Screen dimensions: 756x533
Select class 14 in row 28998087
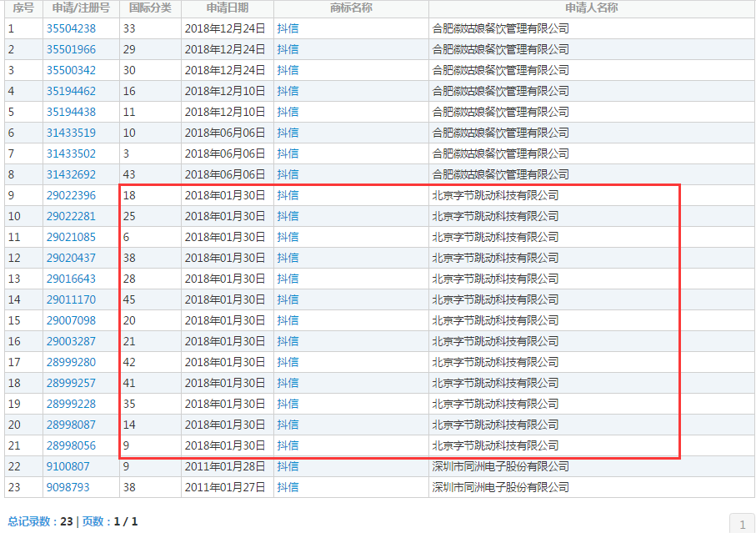click(129, 425)
